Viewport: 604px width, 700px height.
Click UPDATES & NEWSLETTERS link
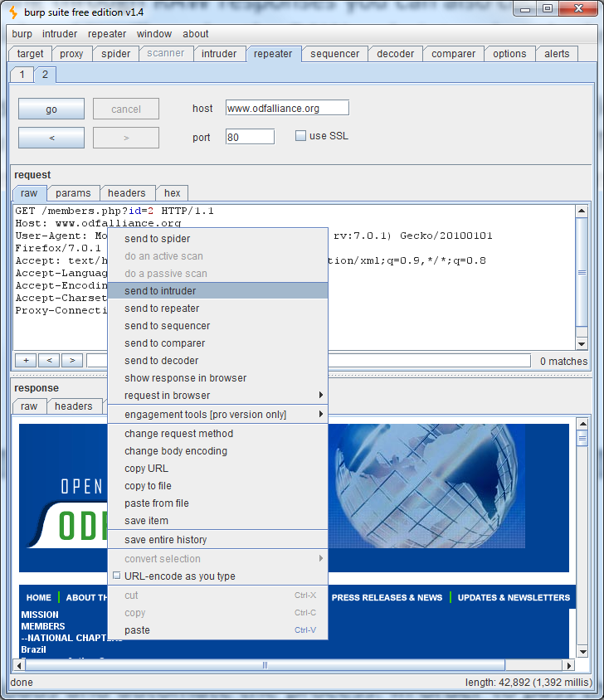514,597
